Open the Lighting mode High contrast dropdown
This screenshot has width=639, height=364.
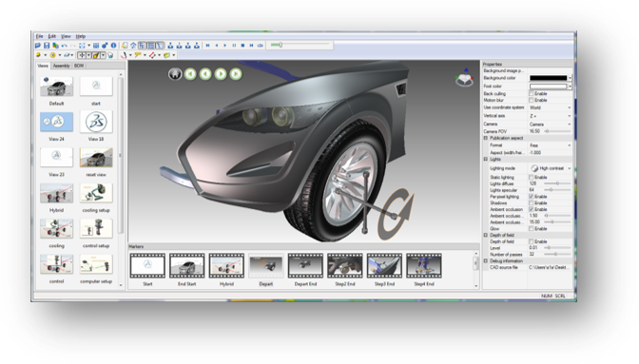pyautogui.click(x=551, y=168)
